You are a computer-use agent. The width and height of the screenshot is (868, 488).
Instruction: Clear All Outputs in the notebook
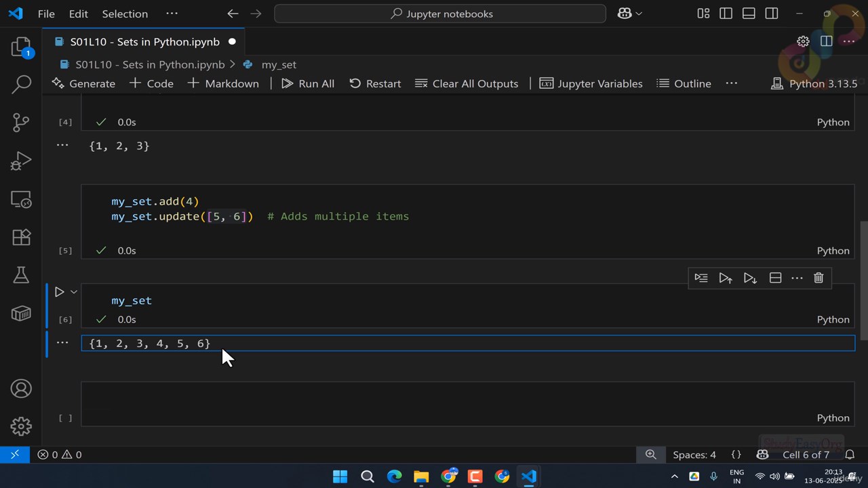pyautogui.click(x=467, y=83)
